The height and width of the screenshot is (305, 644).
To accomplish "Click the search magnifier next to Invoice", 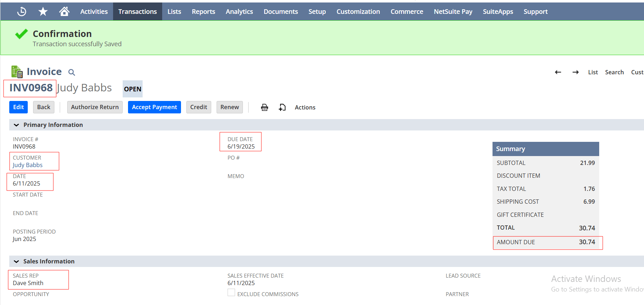I will [71, 73].
